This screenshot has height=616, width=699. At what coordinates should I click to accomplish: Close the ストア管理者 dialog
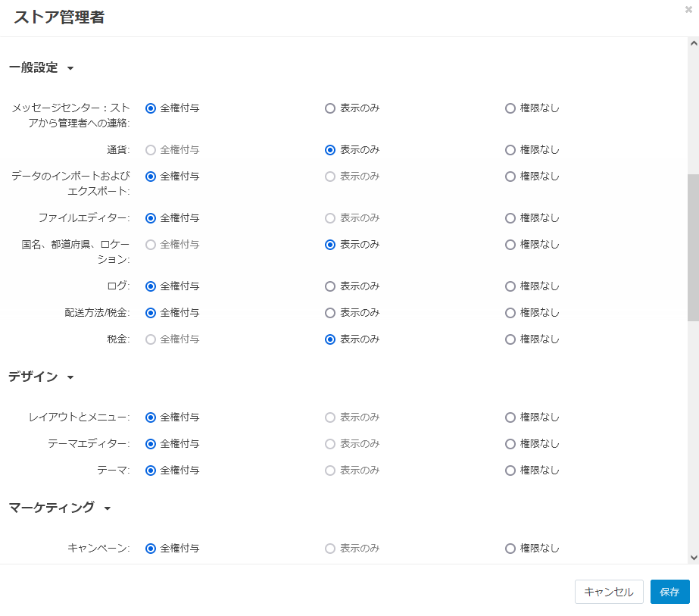[688, 9]
